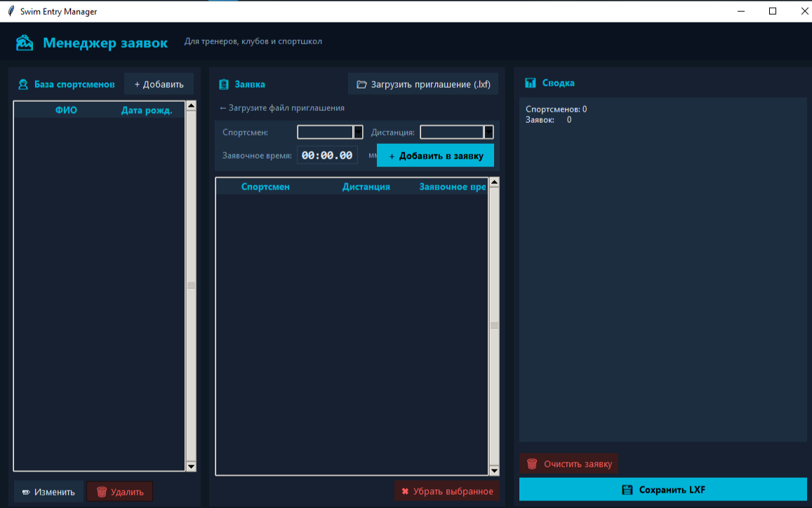Screen dimensions: 812x508
Task: Open the Дистанция combo box
Action: click(457, 132)
